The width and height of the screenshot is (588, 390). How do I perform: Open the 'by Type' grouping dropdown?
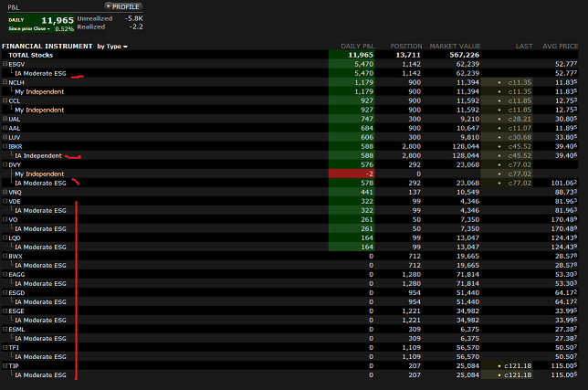click(113, 46)
